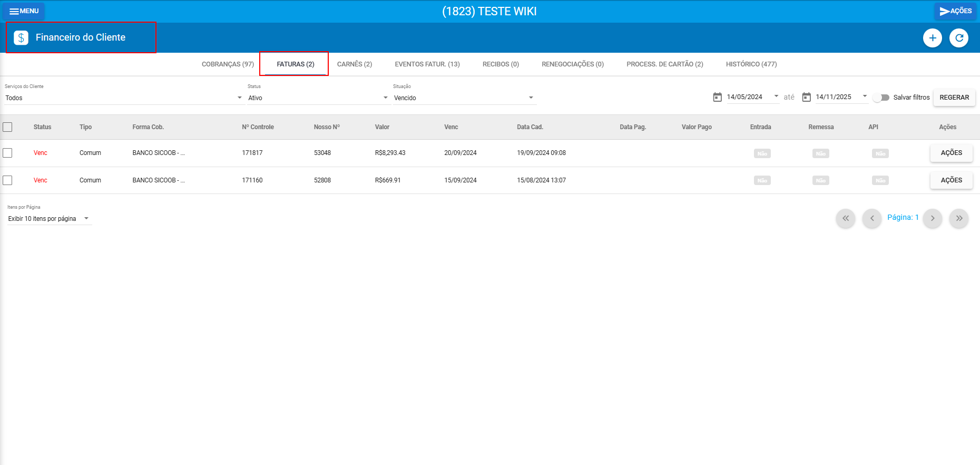This screenshot has width=980, height=465.
Task: Expand the items per page dropdown
Action: pos(50,219)
